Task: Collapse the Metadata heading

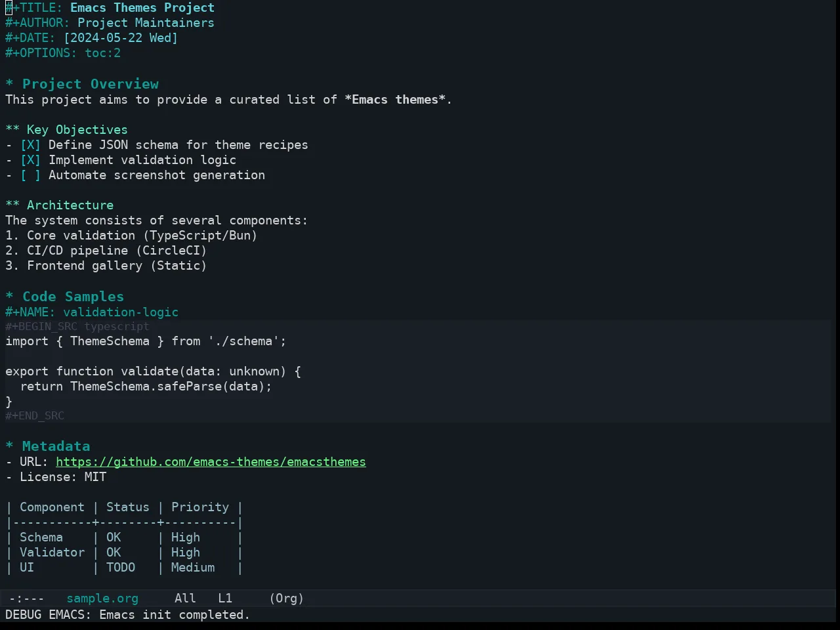Action: pos(47,446)
